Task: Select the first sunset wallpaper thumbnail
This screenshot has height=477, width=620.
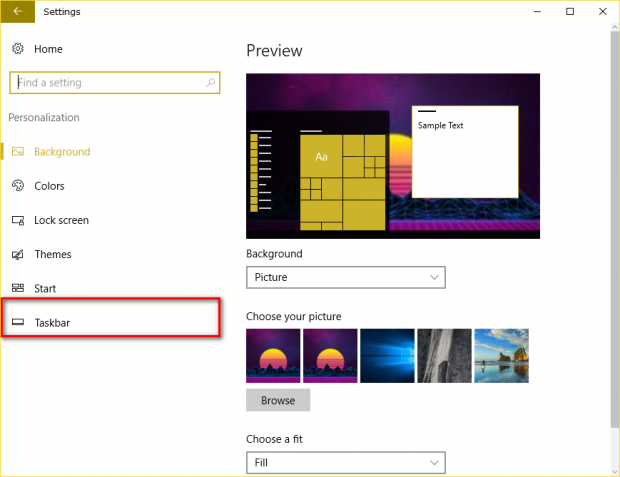Action: pyautogui.click(x=273, y=356)
